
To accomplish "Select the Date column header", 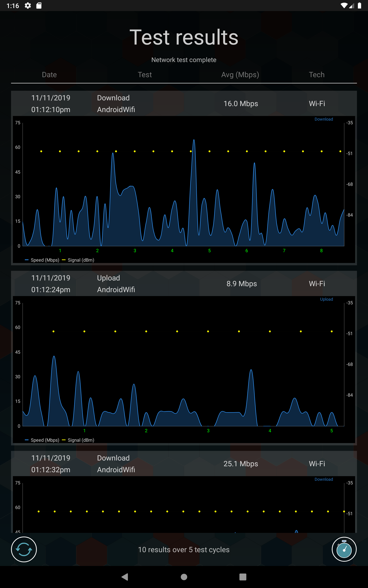I will pyautogui.click(x=49, y=75).
